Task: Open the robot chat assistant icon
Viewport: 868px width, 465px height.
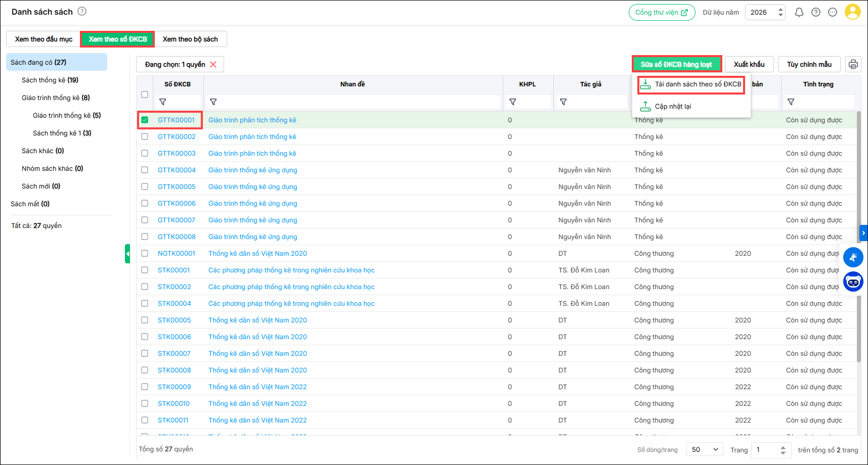Action: coord(853,282)
